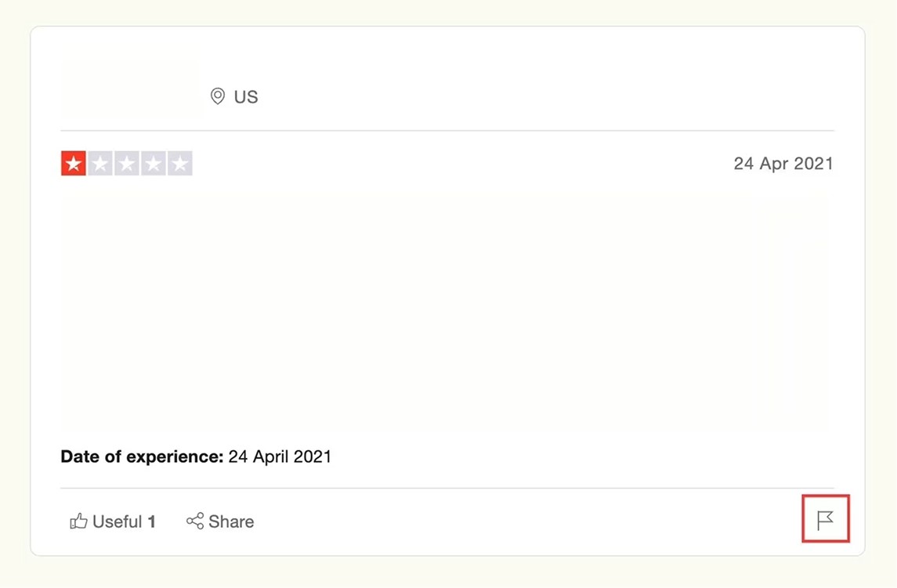Click the divider line above the Useful button

click(x=447, y=489)
